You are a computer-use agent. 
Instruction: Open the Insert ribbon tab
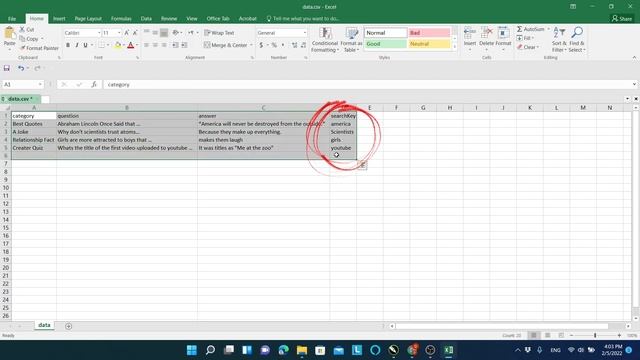(x=59, y=18)
